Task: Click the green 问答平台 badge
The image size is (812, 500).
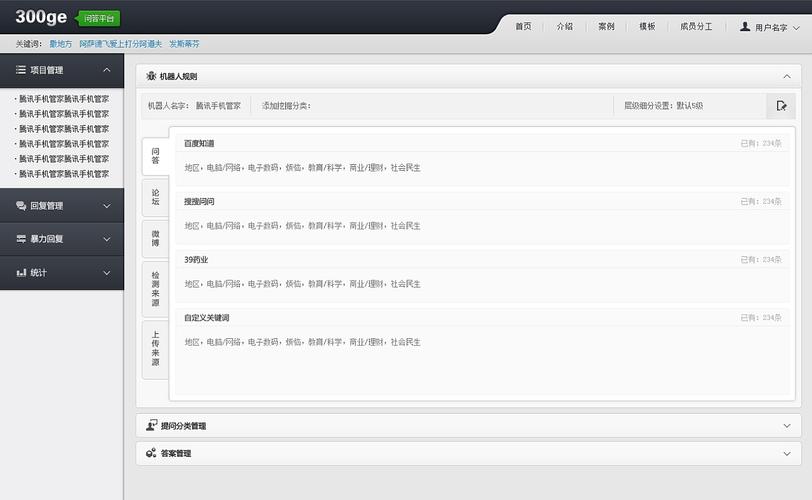Action: pos(99,19)
